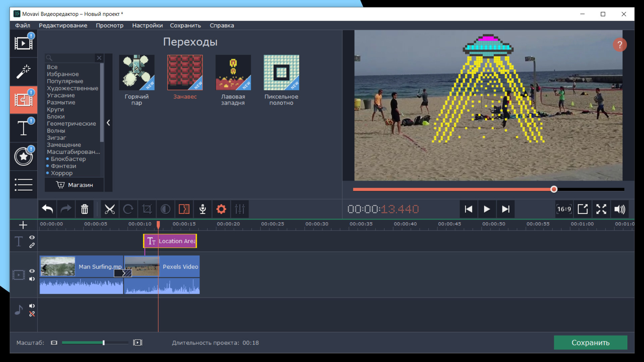Open the Настройки menu
The height and width of the screenshot is (362, 644).
pos(147,25)
